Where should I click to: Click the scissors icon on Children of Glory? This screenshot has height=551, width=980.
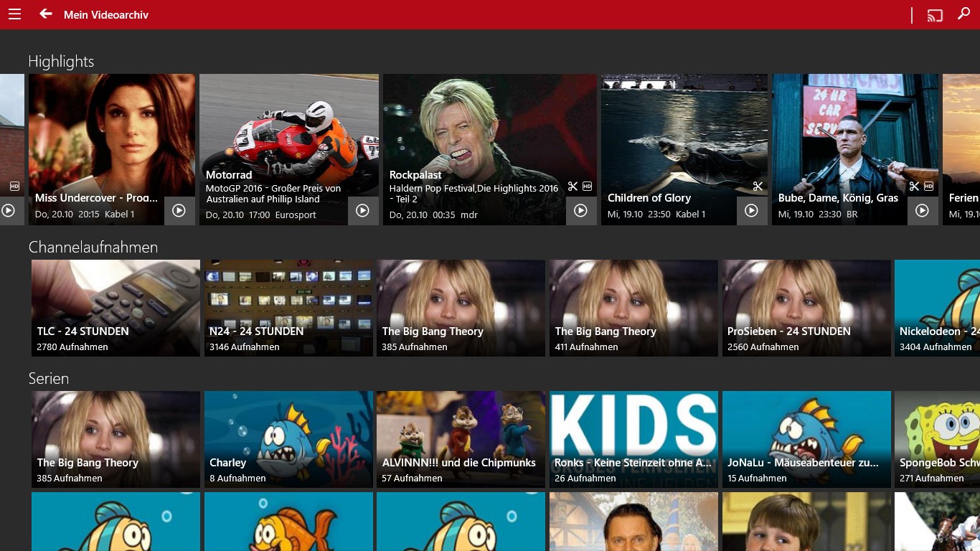(758, 186)
